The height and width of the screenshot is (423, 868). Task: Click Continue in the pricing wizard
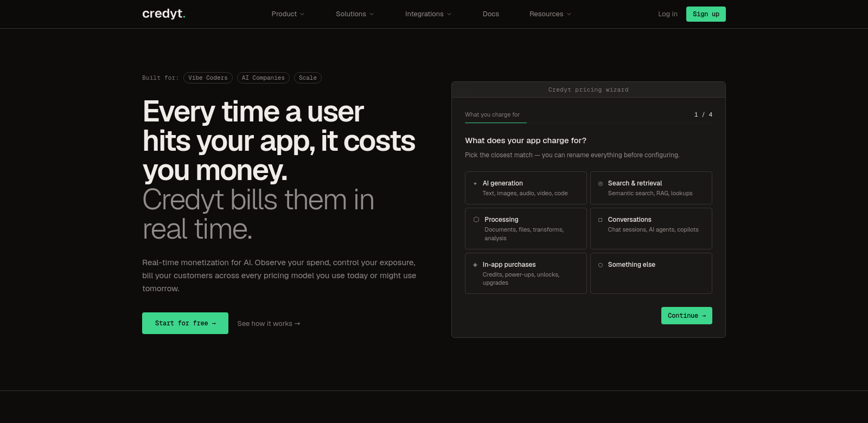point(686,316)
